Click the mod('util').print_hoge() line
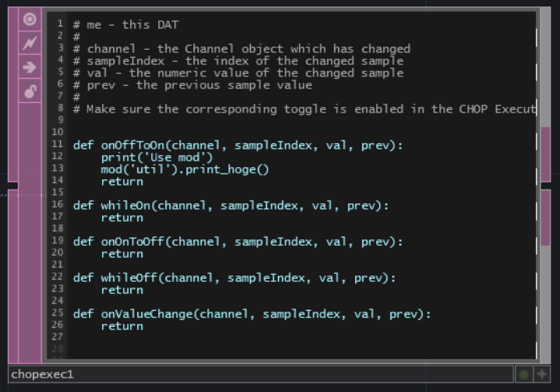Screen dimensions: 560x392 tap(185, 169)
